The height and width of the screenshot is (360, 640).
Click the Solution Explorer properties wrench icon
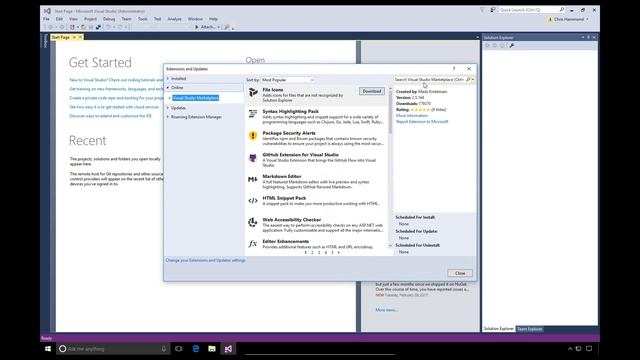point(512,45)
